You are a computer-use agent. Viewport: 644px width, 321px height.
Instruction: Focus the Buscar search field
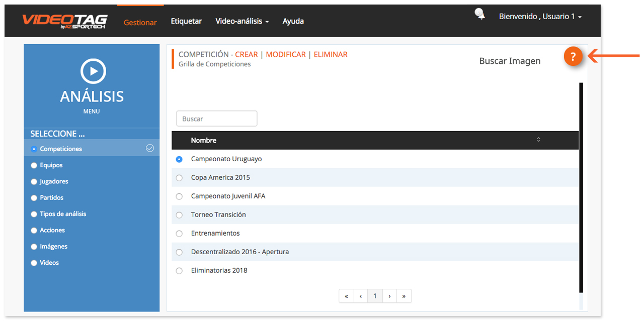pos(217,119)
